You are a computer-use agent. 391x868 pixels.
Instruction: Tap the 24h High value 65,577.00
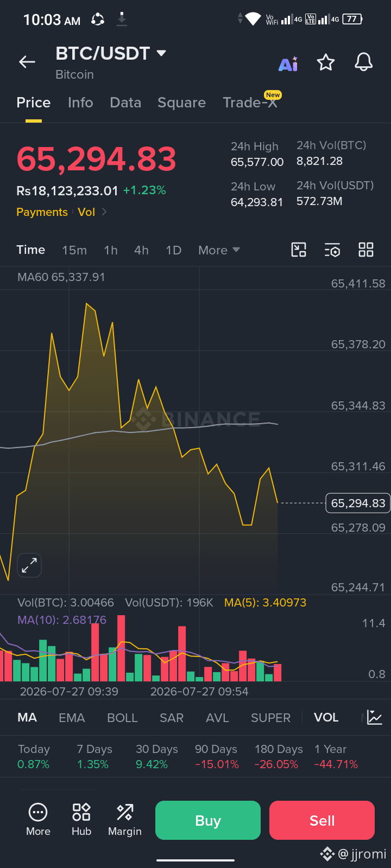click(x=257, y=162)
